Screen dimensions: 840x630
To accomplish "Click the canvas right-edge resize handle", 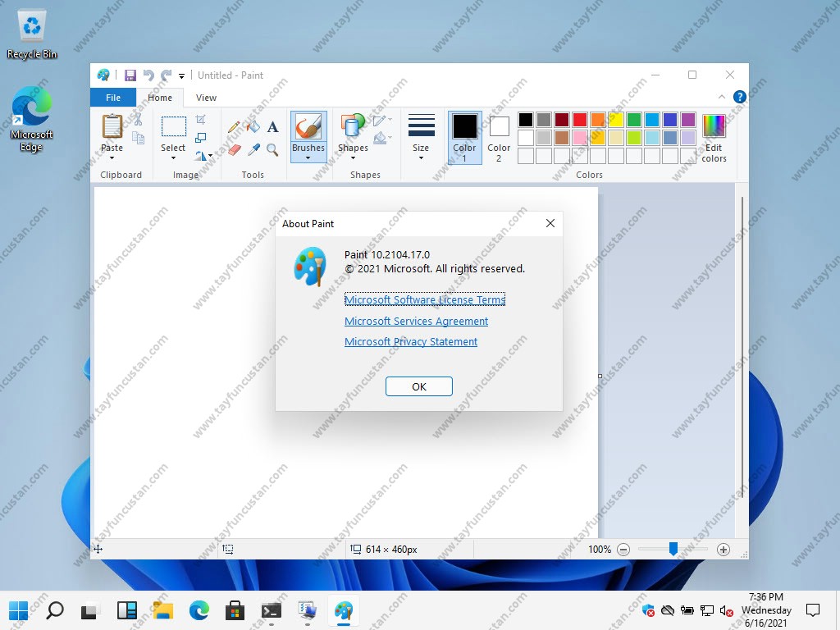I will [600, 376].
